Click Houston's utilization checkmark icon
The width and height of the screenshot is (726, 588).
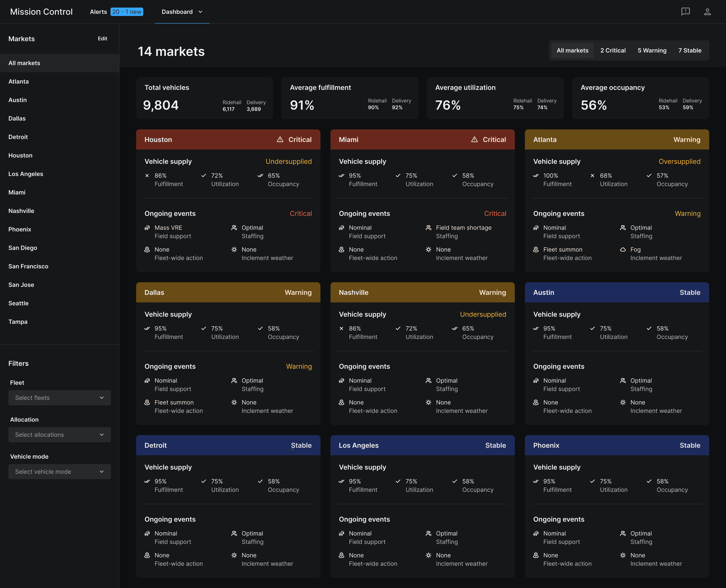(204, 175)
